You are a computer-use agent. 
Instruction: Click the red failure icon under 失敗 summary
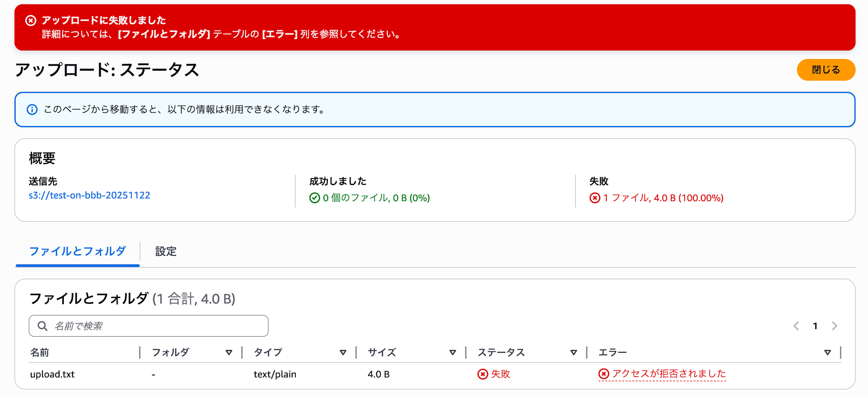click(594, 198)
